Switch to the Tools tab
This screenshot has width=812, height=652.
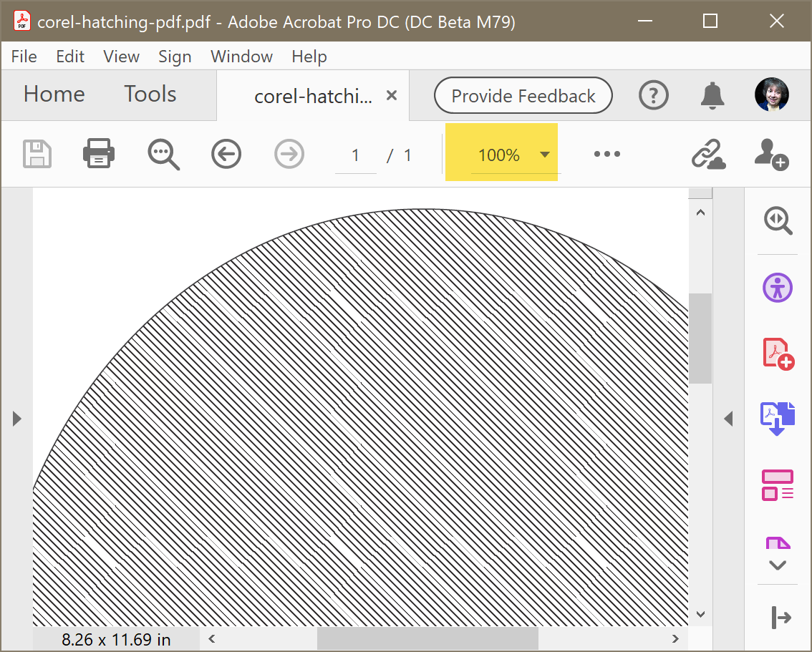(x=149, y=94)
